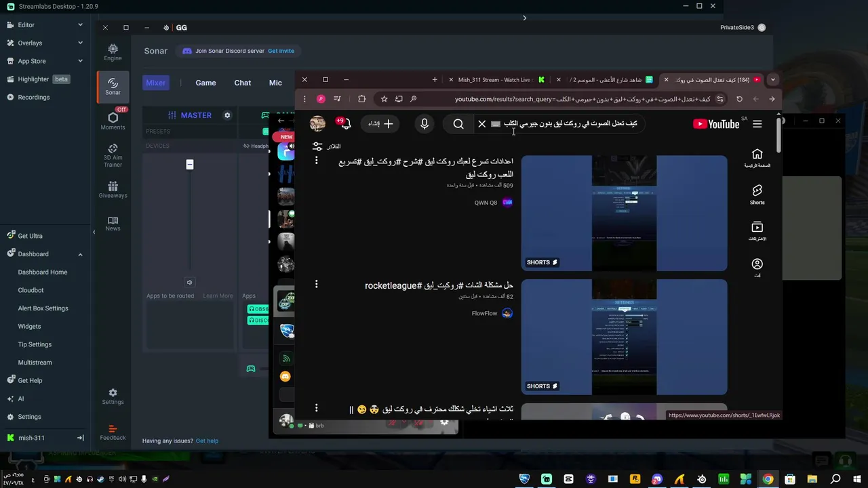The width and height of the screenshot is (868, 488).
Task: Open the You page in mini guide
Action: coord(757,268)
